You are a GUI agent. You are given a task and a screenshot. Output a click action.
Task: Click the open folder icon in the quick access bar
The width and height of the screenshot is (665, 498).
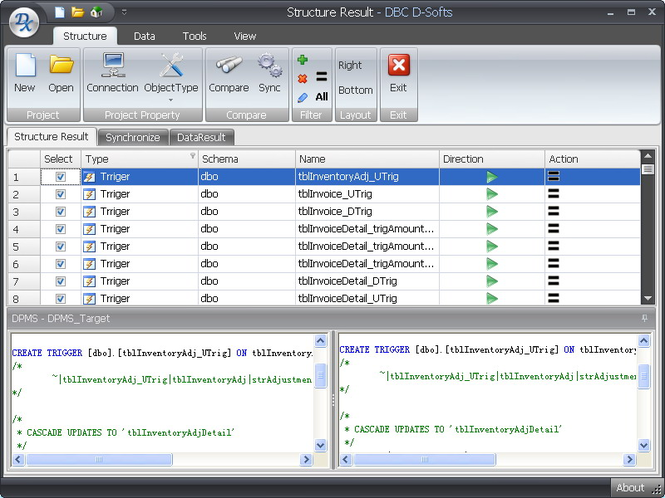(x=78, y=12)
